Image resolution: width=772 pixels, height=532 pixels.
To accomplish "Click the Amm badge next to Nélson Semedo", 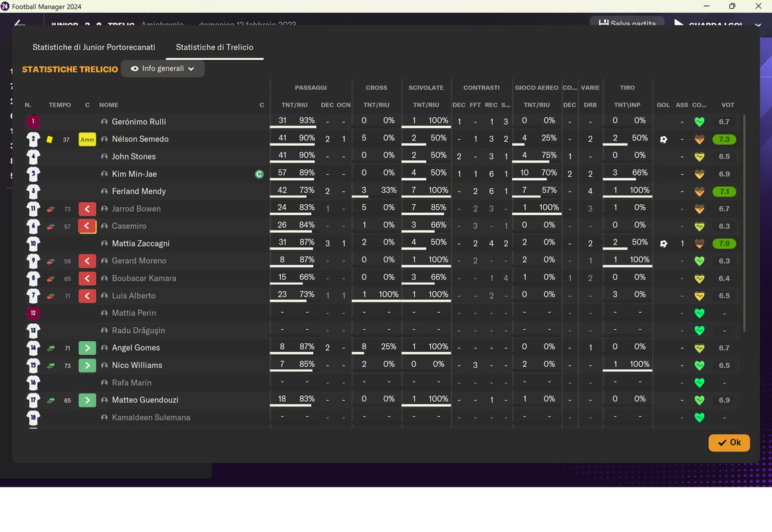I will click(x=87, y=140).
